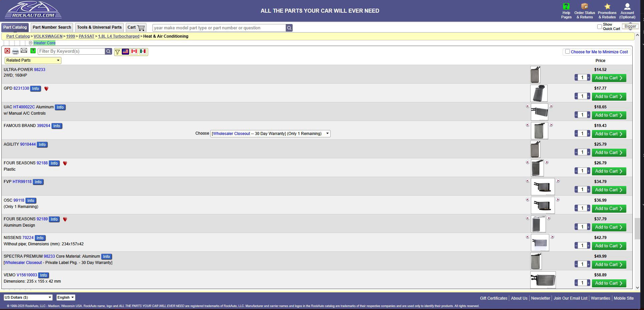Click the heart icon beside FOUR SEASONS 92188
644x310 pixels.
(x=65, y=163)
